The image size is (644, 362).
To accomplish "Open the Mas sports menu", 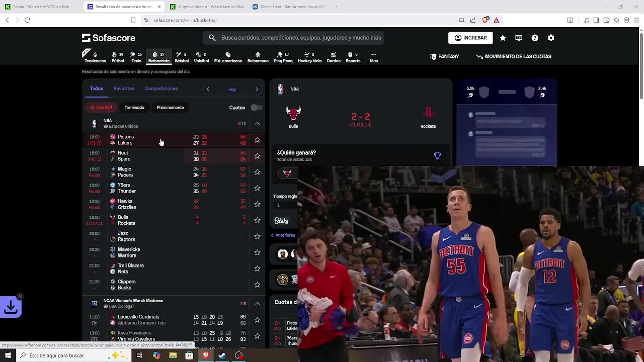I will pyautogui.click(x=374, y=57).
